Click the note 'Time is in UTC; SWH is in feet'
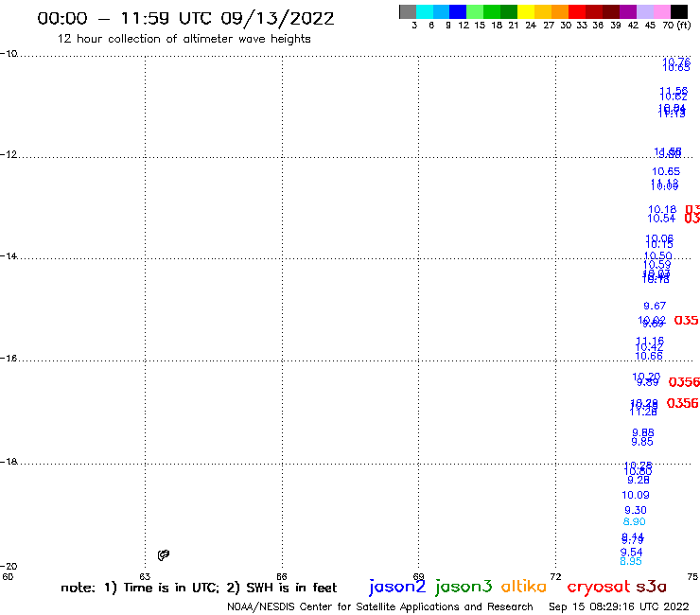The image size is (700, 615). pos(199,588)
